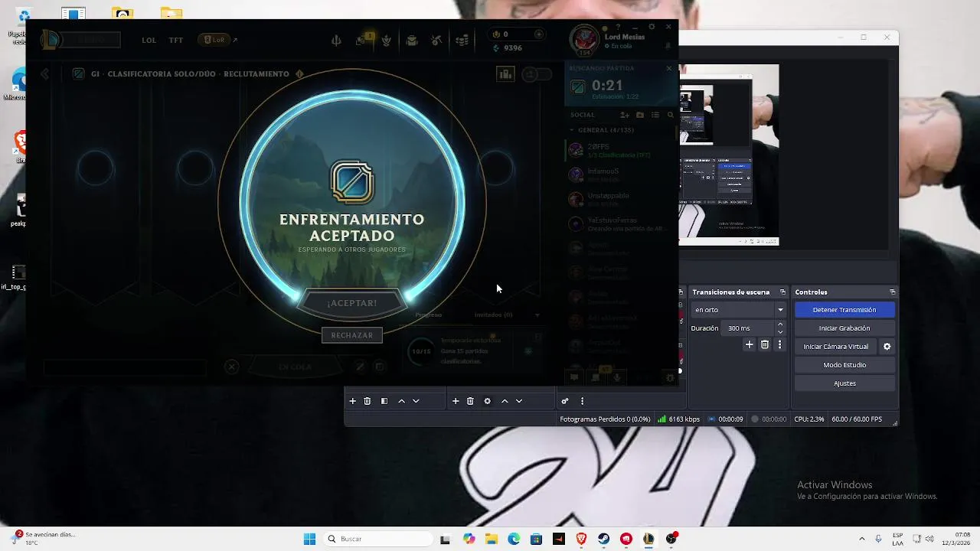Select friend YaEstuvoFerras in the friends list
This screenshot has height=551, width=980.
[x=622, y=223]
